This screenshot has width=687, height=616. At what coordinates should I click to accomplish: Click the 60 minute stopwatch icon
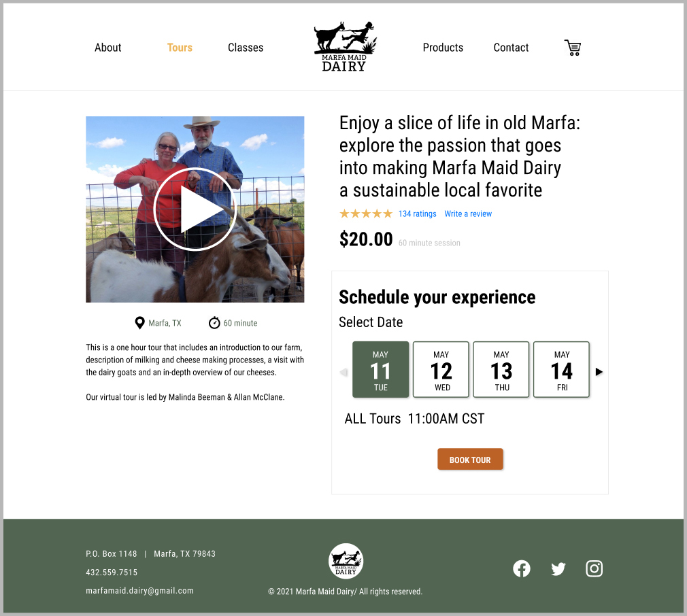pyautogui.click(x=214, y=323)
